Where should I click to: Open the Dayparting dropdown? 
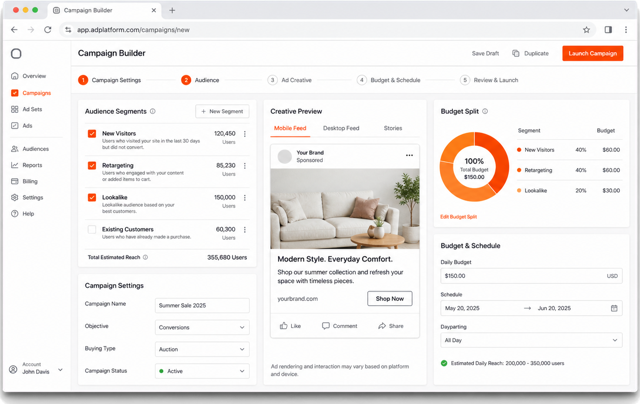pos(531,340)
